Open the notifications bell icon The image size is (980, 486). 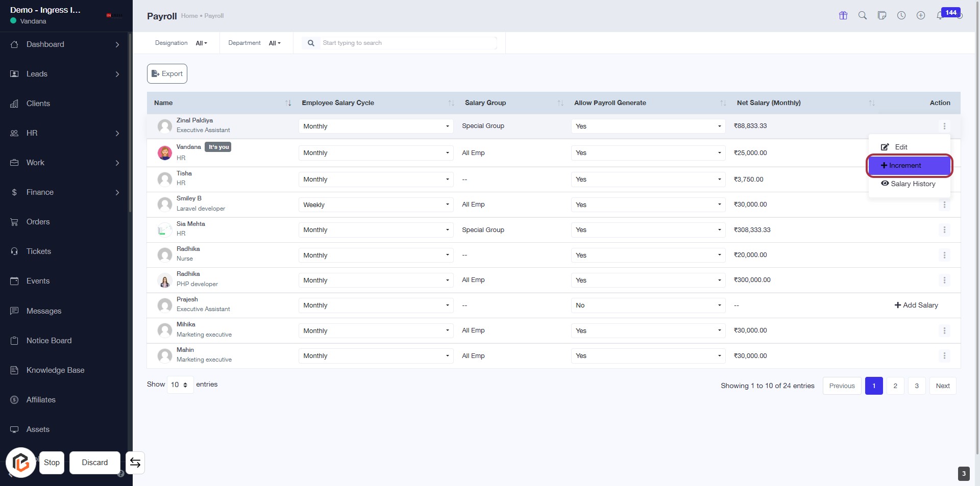(x=940, y=16)
